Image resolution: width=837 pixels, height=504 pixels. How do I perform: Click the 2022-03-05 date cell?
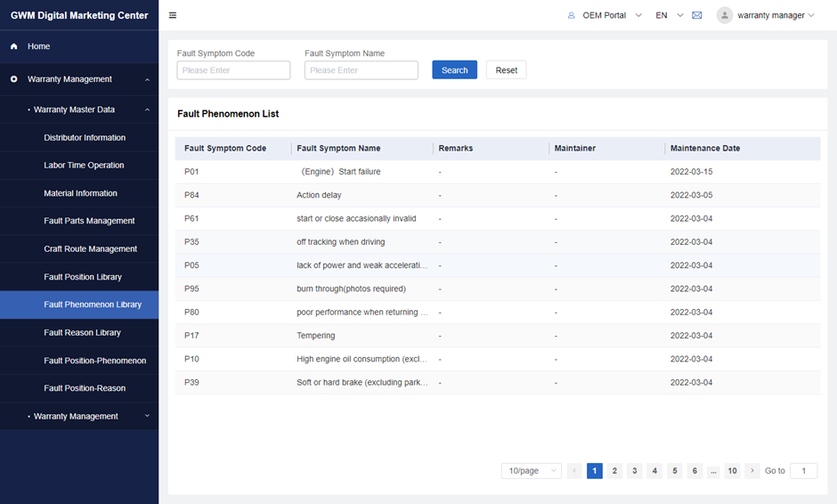[x=691, y=195]
